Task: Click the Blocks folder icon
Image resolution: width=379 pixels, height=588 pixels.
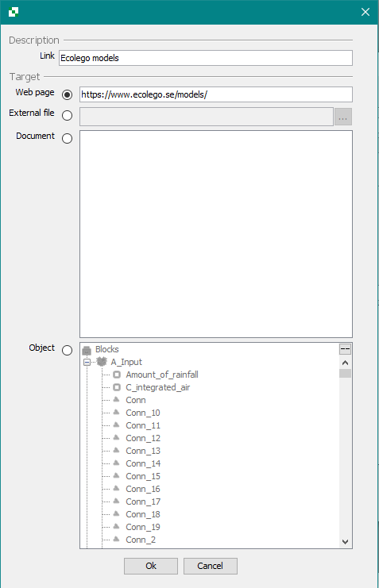Action: (x=87, y=350)
